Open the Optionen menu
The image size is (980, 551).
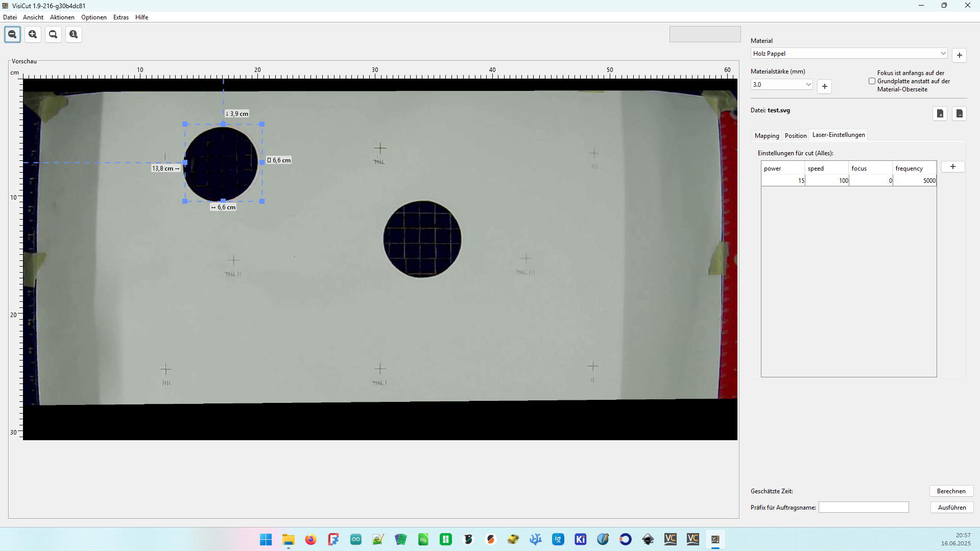[94, 17]
